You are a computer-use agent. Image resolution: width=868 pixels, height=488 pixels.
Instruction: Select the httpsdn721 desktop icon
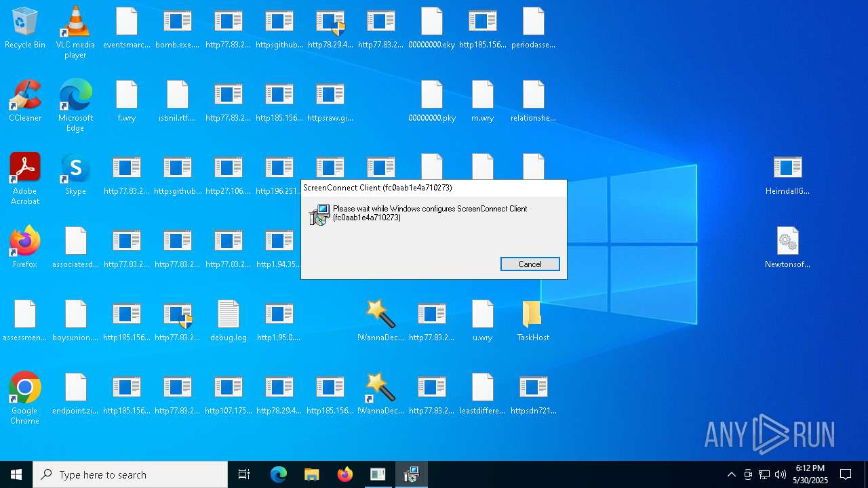coord(534,394)
